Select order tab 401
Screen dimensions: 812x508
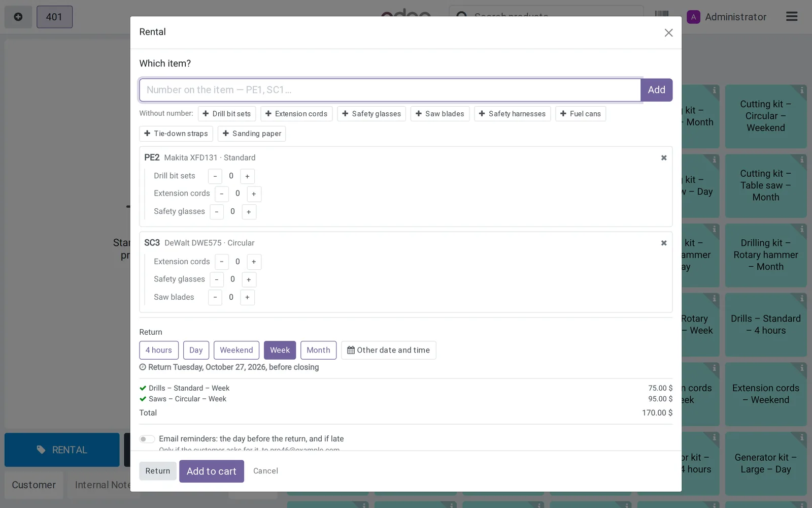(x=54, y=17)
